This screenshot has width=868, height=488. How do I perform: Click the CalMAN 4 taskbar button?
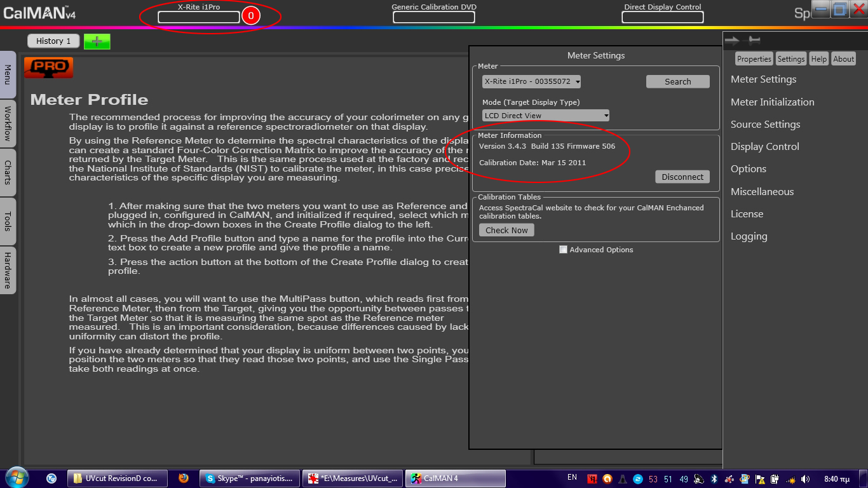[456, 478]
